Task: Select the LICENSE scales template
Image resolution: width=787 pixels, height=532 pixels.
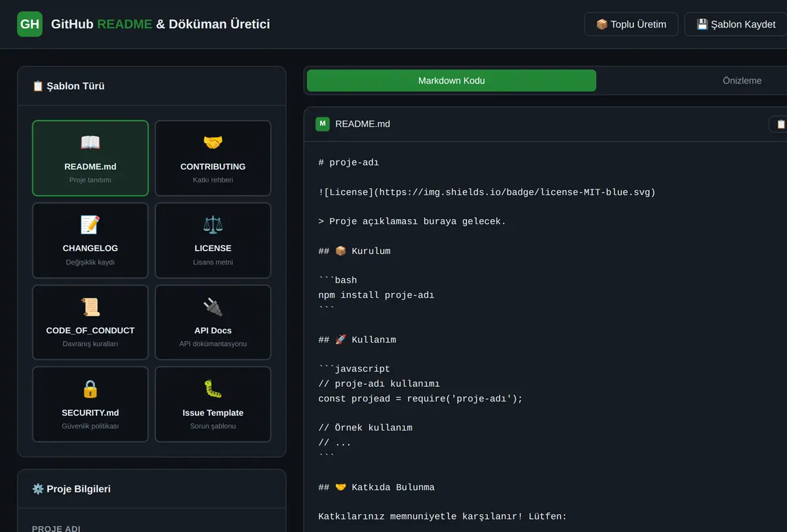Action: click(x=213, y=240)
